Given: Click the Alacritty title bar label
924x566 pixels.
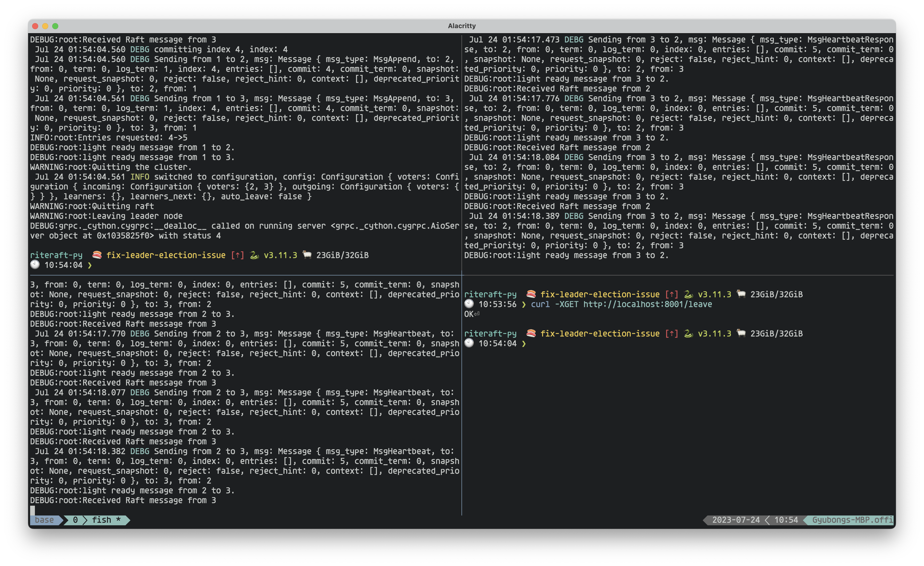Looking at the screenshot, I should click(x=462, y=26).
